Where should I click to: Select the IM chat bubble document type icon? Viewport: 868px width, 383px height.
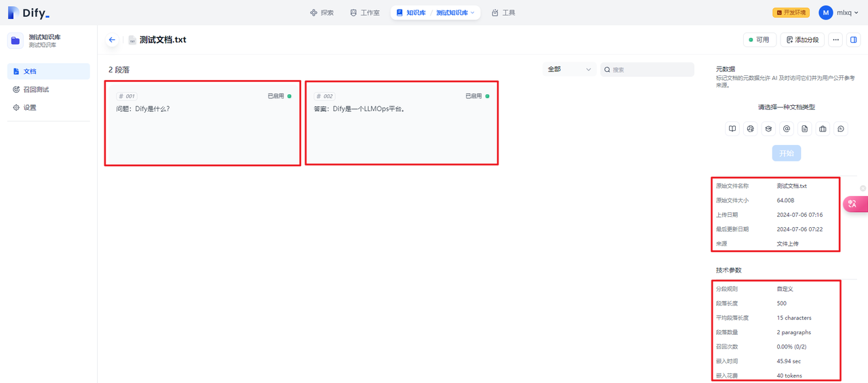pyautogui.click(x=841, y=129)
